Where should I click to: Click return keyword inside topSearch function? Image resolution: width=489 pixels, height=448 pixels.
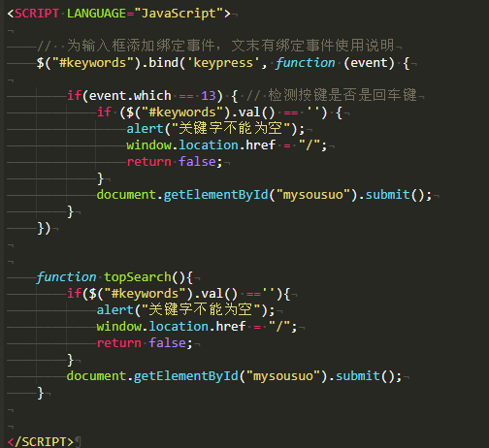tap(119, 343)
